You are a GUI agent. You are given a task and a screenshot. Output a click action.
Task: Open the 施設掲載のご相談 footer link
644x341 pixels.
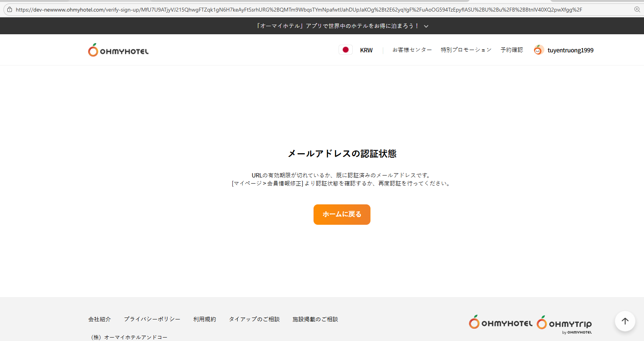(315, 319)
